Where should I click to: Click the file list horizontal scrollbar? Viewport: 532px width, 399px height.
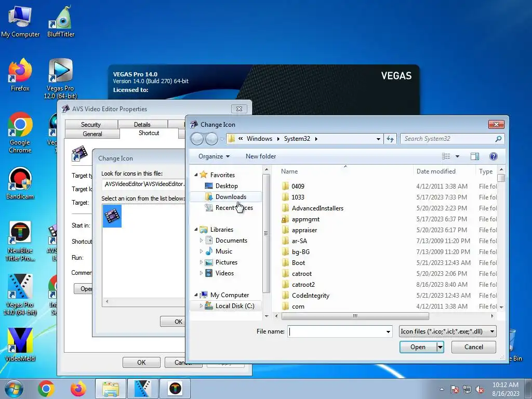click(355, 316)
